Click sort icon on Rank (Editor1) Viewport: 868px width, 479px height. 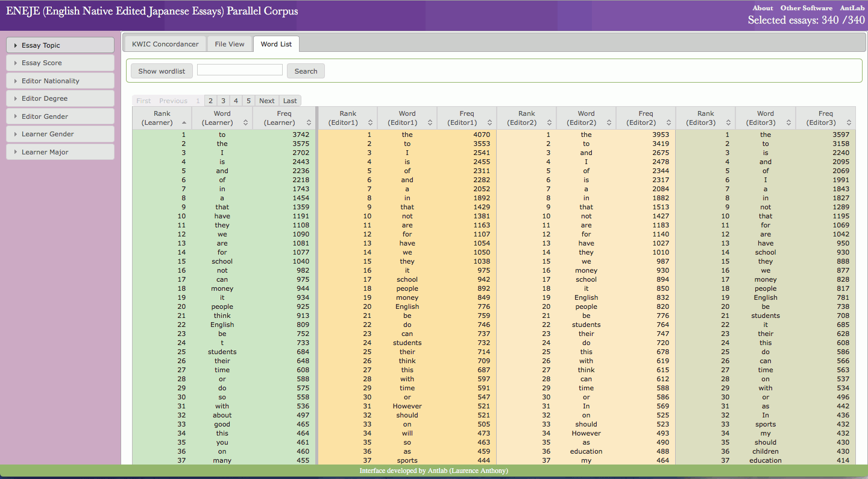tap(371, 122)
